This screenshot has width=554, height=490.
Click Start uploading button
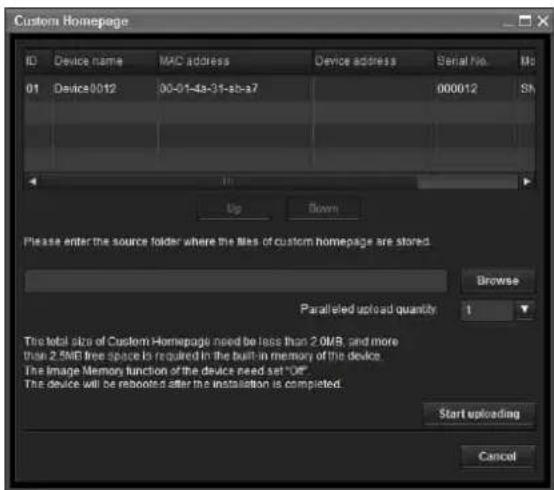[x=479, y=414]
